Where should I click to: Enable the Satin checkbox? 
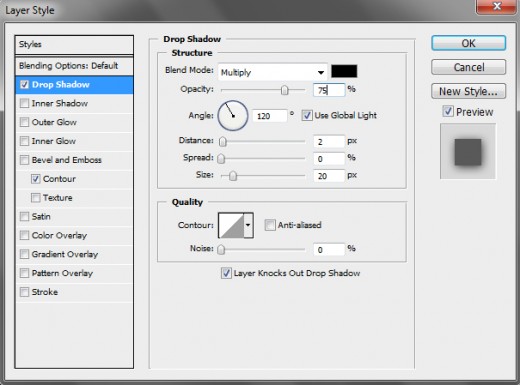click(x=24, y=217)
